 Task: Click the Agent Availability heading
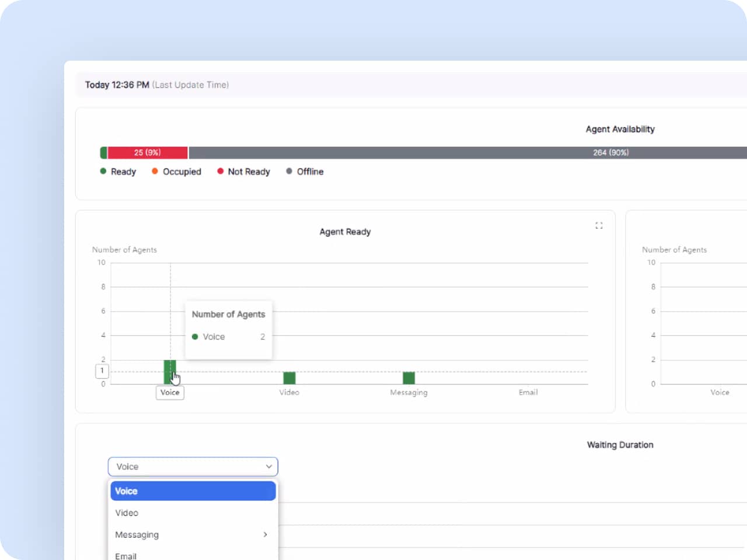620,129
